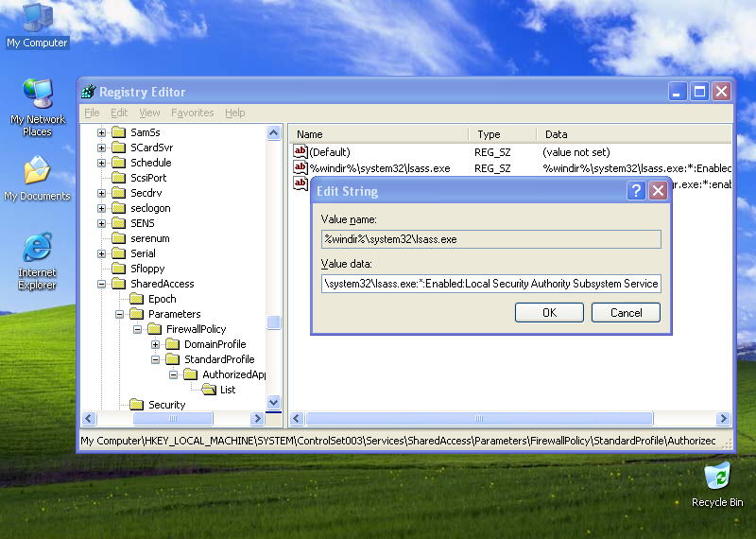Screen dimensions: 756x539
Task: Collapse the Parameters tree node
Action: point(119,314)
